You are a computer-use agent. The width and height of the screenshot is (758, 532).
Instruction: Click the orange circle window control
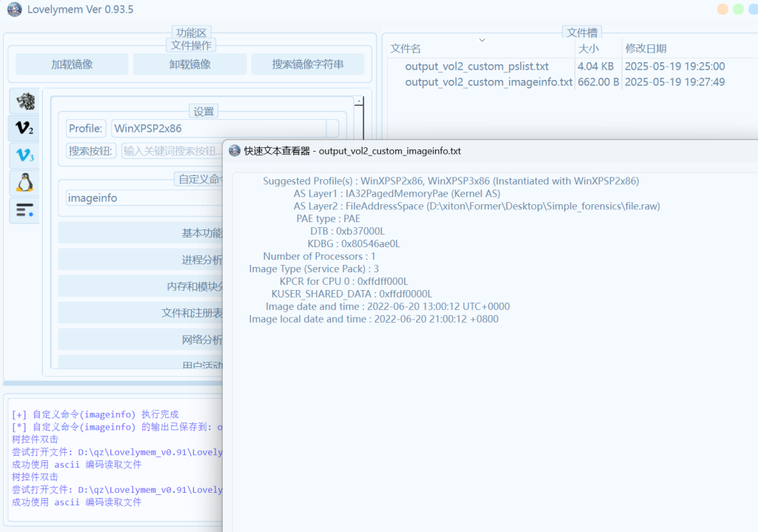723,10
